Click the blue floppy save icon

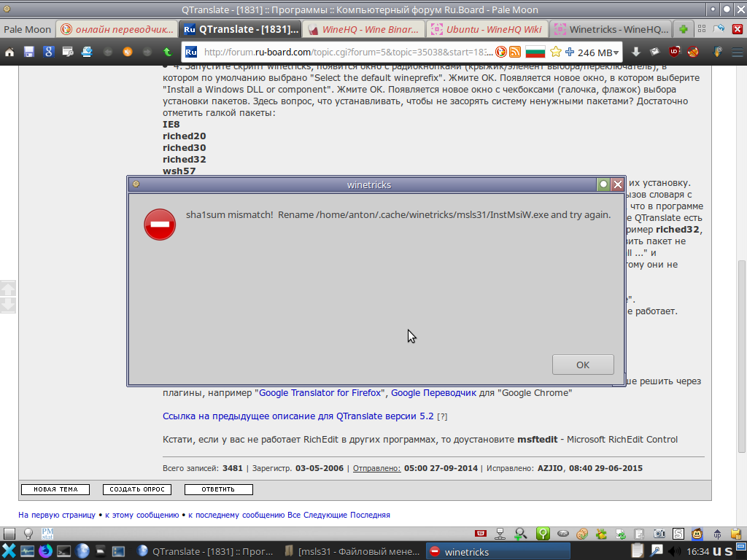pos(29,52)
